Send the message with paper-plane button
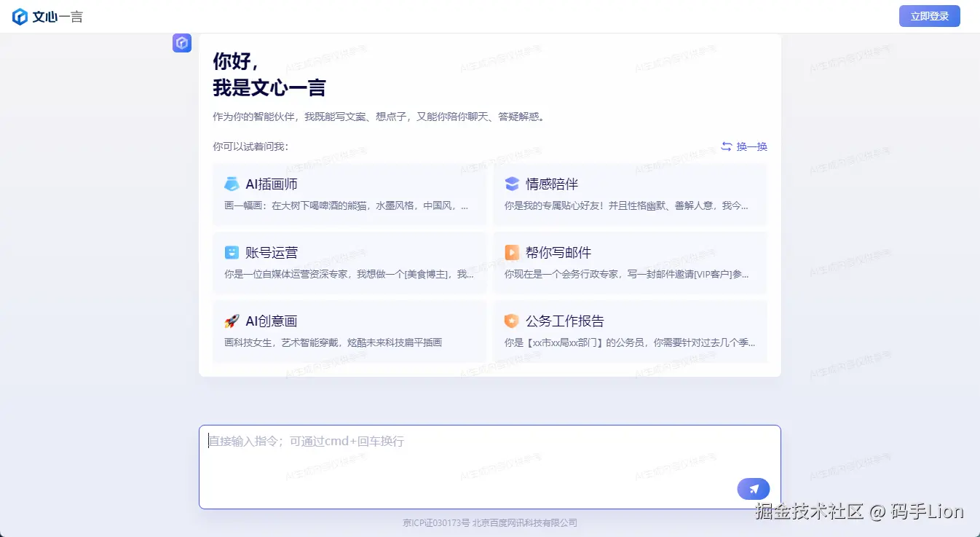 point(754,489)
